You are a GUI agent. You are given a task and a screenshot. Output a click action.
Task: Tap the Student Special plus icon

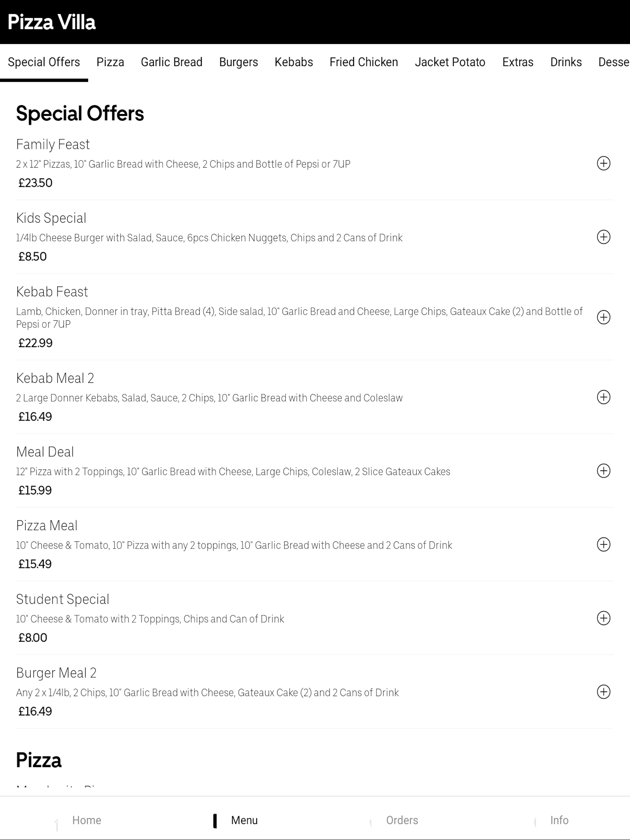[x=604, y=618]
